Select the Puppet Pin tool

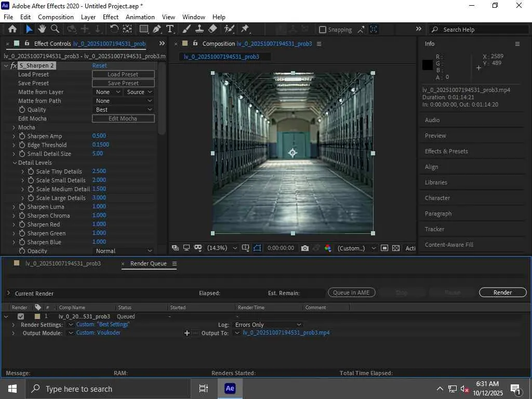point(245,29)
